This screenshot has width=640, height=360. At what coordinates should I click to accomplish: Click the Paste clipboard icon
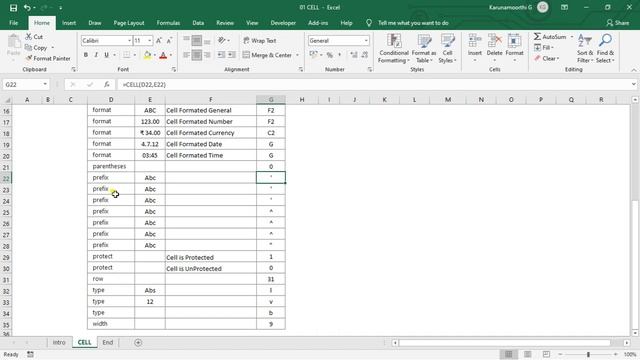coord(13,42)
